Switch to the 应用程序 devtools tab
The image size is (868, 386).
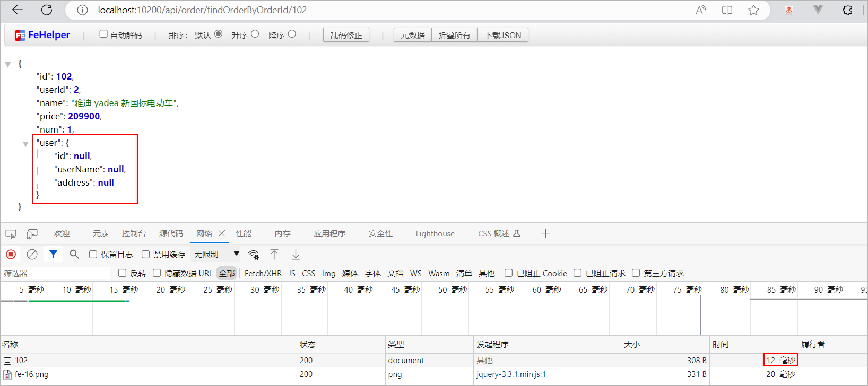pos(329,234)
